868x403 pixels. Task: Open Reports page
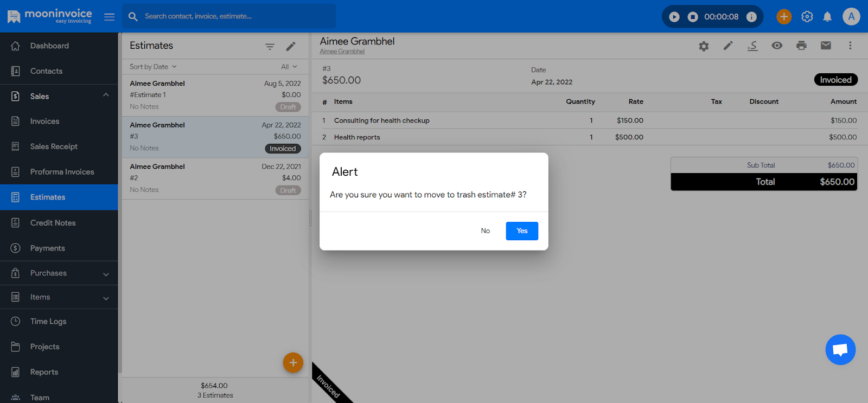[59, 372]
